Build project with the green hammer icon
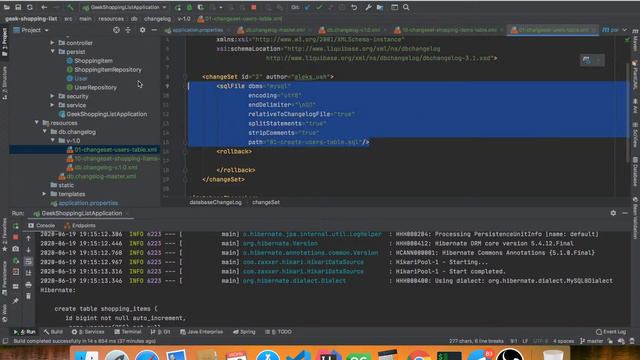 70,7
